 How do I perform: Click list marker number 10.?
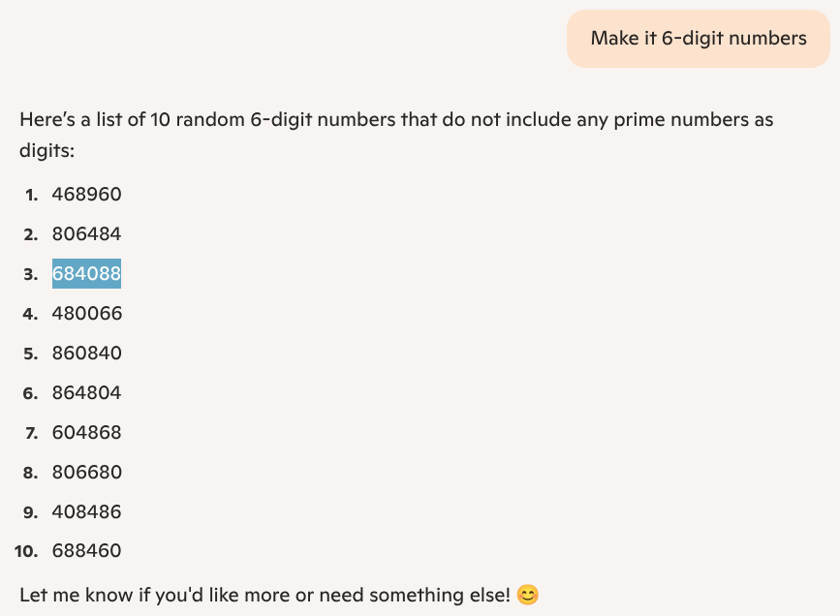tap(26, 551)
